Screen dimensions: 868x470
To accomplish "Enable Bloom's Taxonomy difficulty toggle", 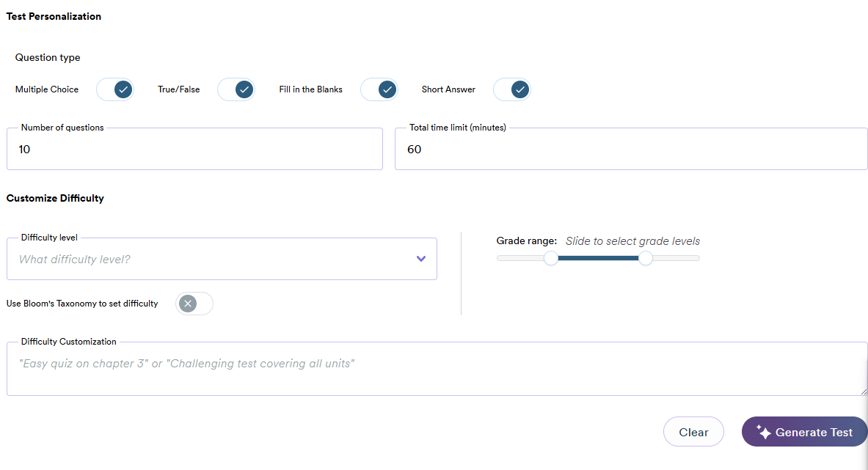I will coord(194,304).
